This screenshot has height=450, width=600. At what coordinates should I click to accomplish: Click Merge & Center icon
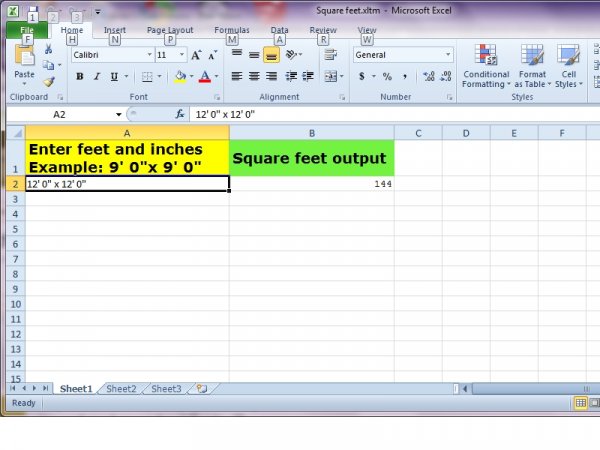point(331,77)
